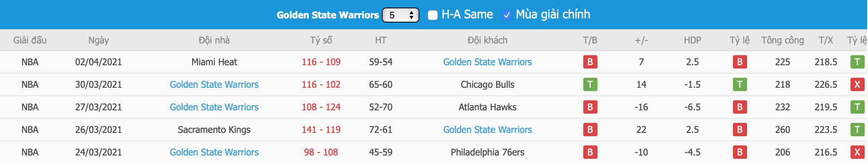Viewport: 868px width, 163px height.
Task: Click red B result badge for 24/03/2021 game
Action: (590, 152)
